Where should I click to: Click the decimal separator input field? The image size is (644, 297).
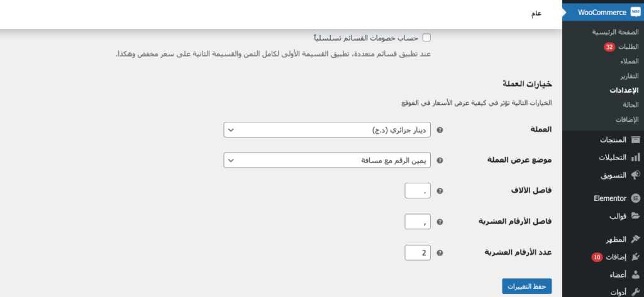coord(418,222)
